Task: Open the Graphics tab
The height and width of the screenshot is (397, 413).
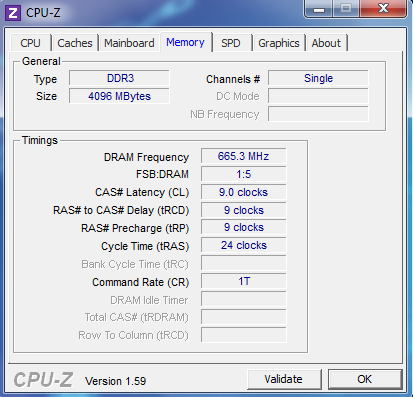Action: 279,43
